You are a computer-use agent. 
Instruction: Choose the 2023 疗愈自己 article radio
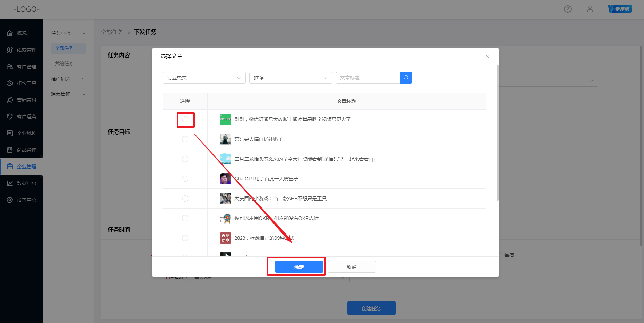185,238
